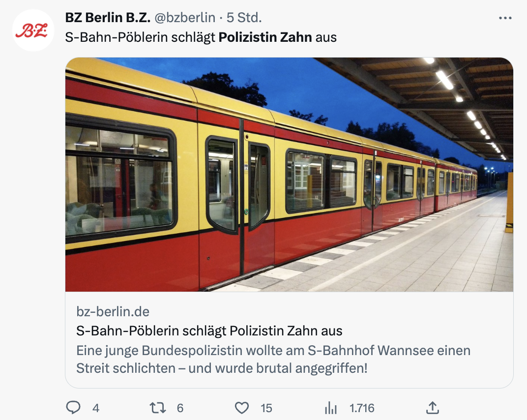Open the tweet via the 5 Std. timestamp
The width and height of the screenshot is (527, 420).
pyautogui.click(x=244, y=18)
